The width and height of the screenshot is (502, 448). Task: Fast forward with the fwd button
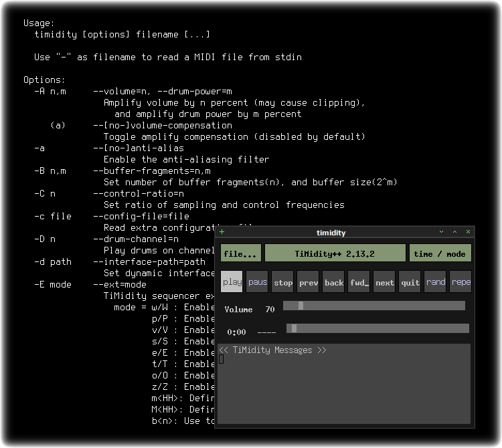tap(359, 282)
